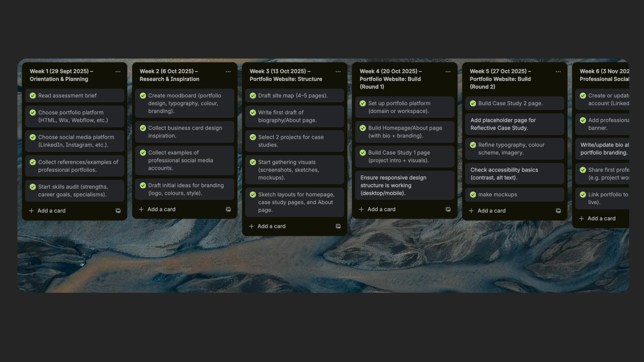Viewport: 644px width, 362px height.
Task: Click the card template icon in the Week 1 list
Action: 118,211
